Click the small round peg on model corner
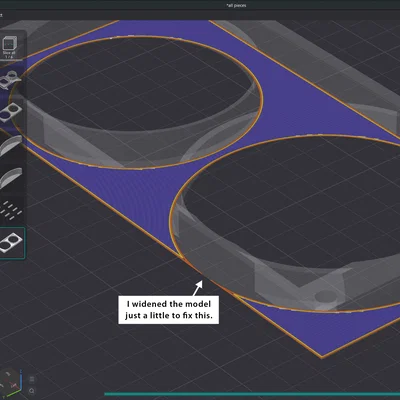Image resolution: width=400 pixels, height=400 pixels. pyautogui.click(x=325, y=296)
